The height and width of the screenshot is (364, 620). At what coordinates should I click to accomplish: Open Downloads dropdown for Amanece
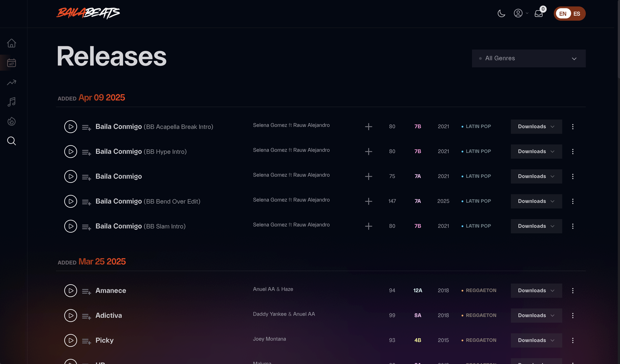click(x=536, y=291)
